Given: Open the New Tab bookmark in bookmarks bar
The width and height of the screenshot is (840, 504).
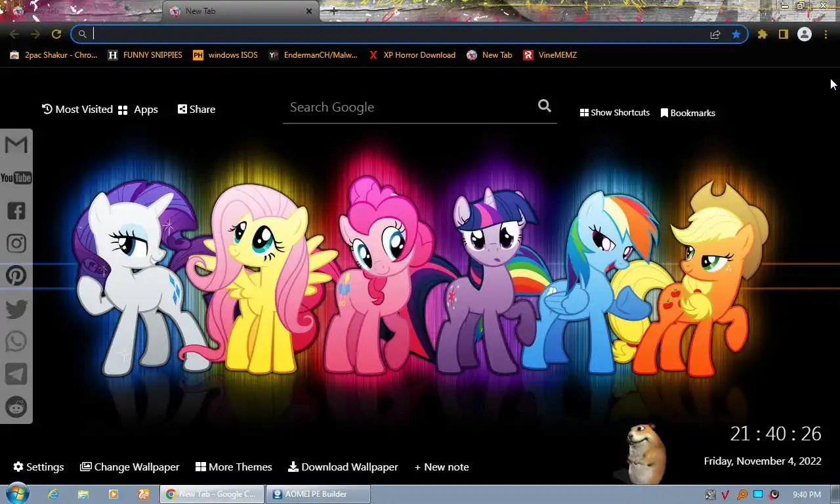Looking at the screenshot, I should click(490, 55).
